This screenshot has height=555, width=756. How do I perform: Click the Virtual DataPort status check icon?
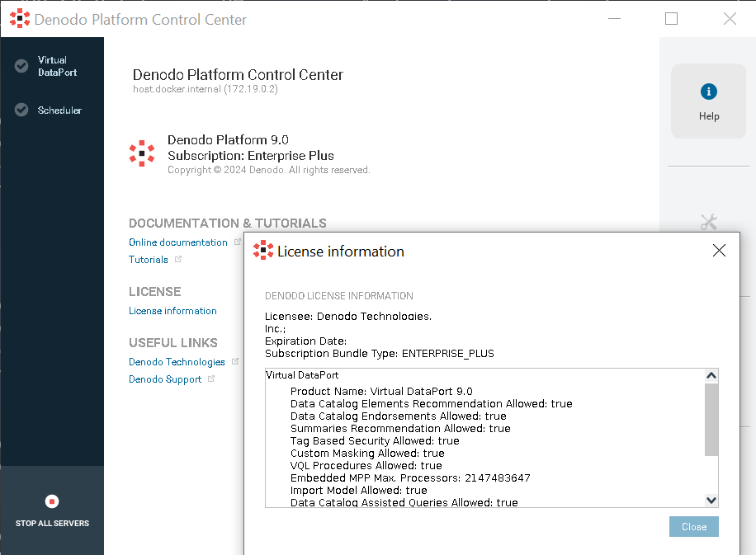[x=21, y=65]
